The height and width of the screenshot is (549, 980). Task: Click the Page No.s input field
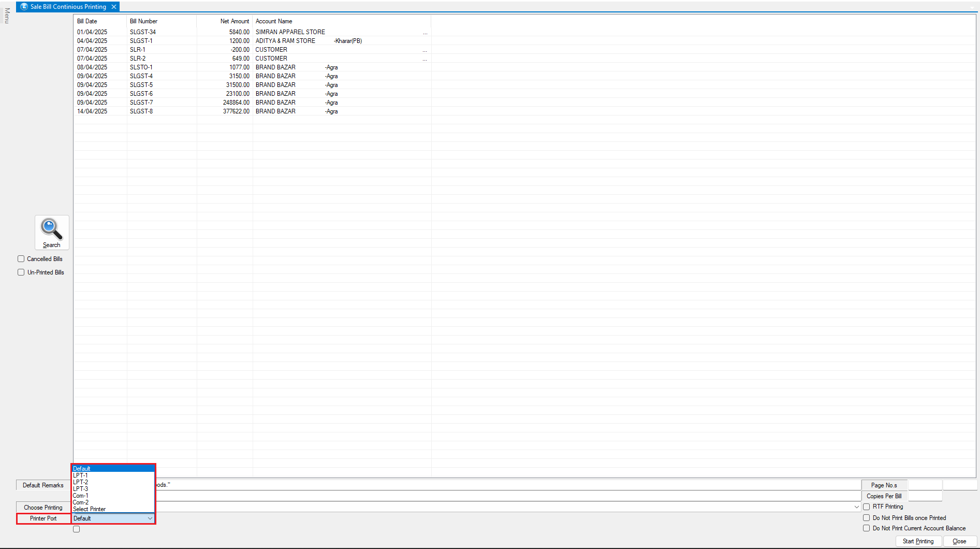925,485
